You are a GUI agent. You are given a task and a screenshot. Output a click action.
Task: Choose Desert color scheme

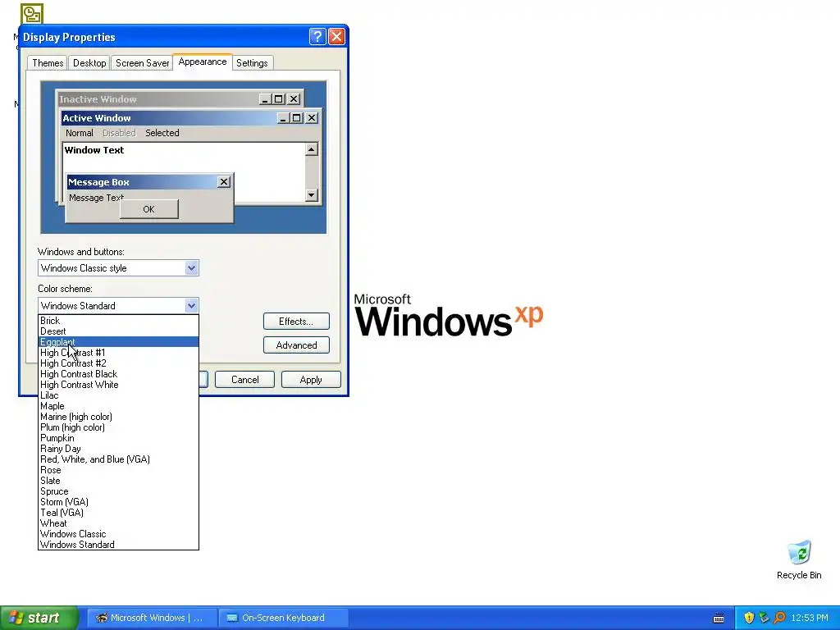pyautogui.click(x=118, y=331)
